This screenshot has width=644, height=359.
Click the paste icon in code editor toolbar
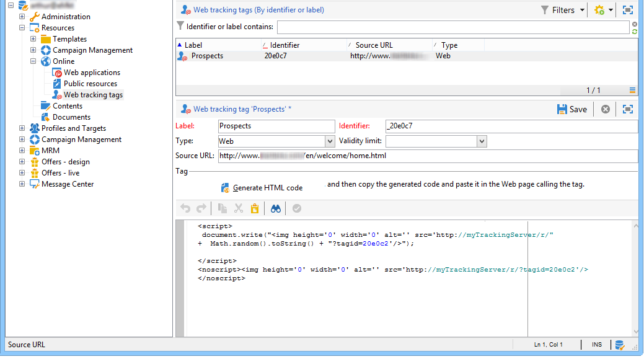tap(255, 209)
